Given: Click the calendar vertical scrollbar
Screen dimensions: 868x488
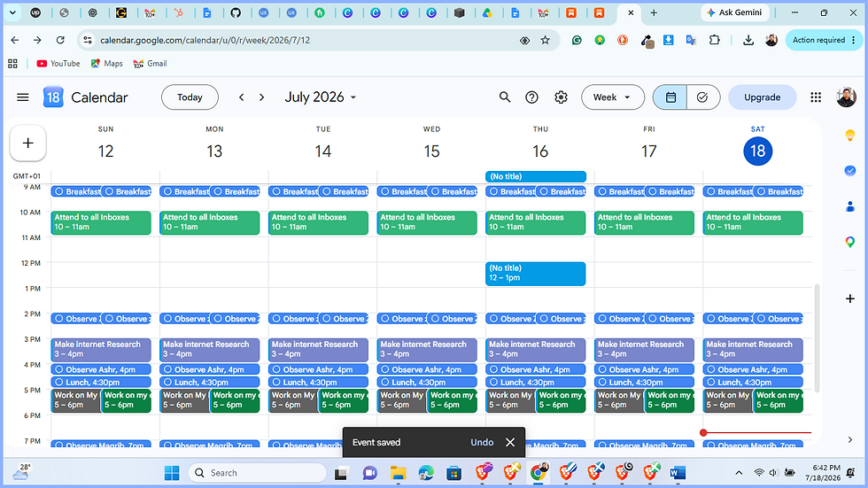Looking at the screenshot, I should pyautogui.click(x=817, y=337).
